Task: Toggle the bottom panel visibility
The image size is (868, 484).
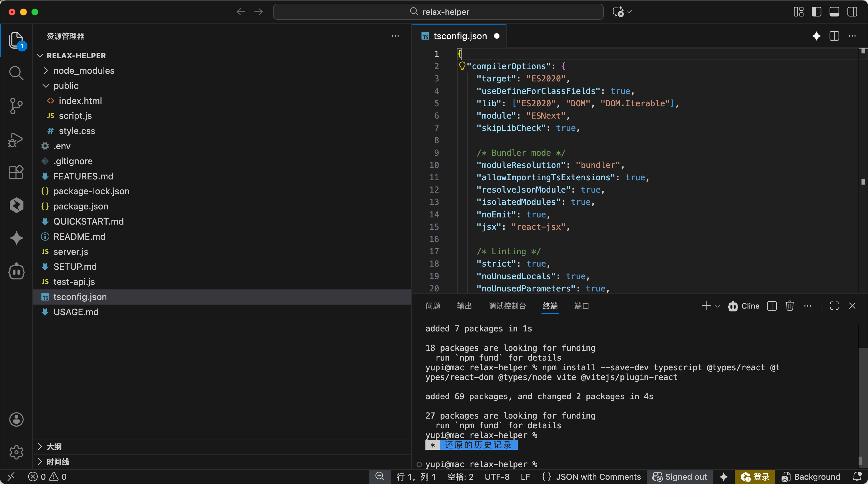Action: [x=834, y=12]
